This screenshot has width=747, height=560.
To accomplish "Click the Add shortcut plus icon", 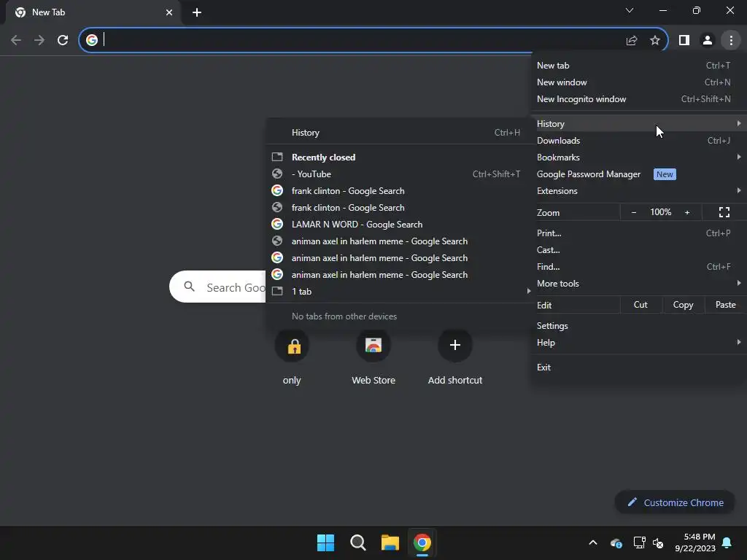I will coord(455,345).
